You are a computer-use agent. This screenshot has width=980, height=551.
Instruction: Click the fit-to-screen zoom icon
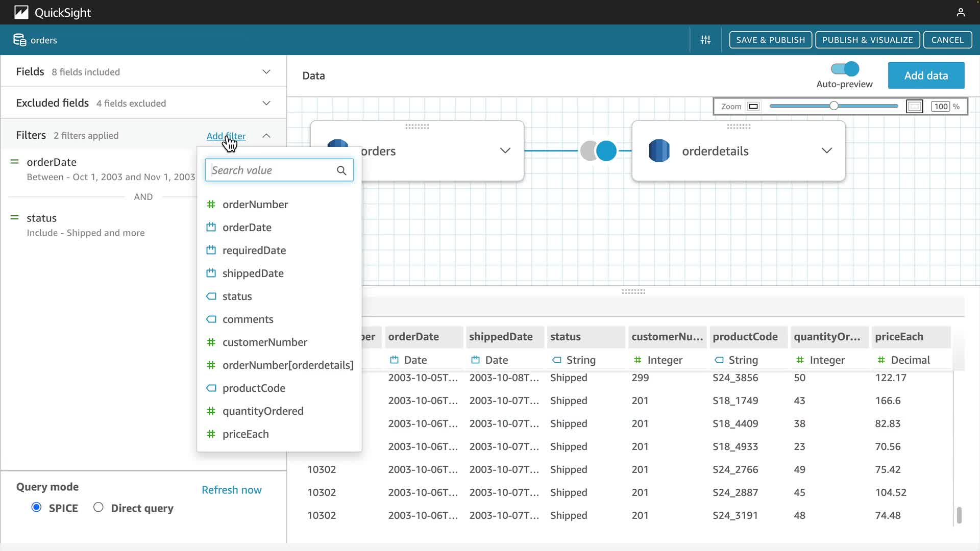[x=914, y=106]
